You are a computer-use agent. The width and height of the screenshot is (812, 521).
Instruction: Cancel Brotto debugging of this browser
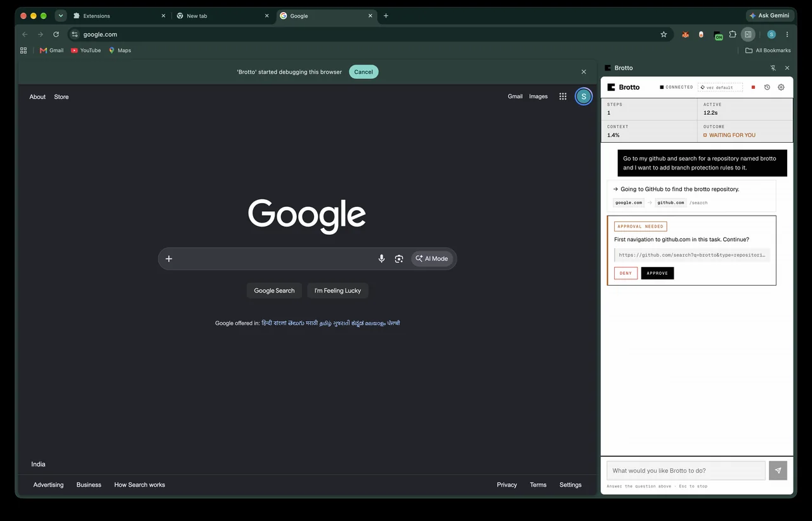pos(363,72)
